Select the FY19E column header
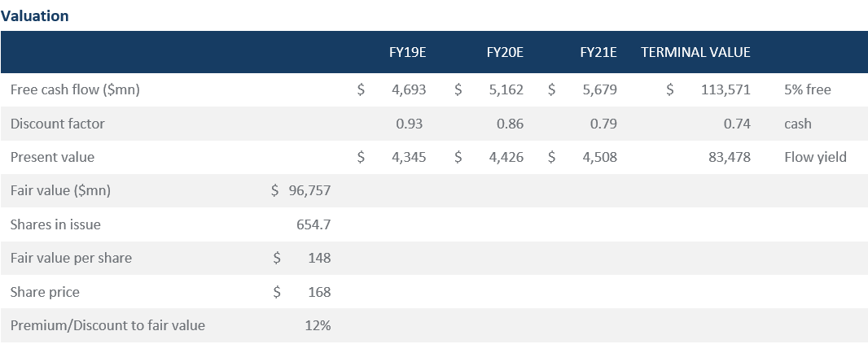This screenshot has width=868, height=344. [408, 53]
